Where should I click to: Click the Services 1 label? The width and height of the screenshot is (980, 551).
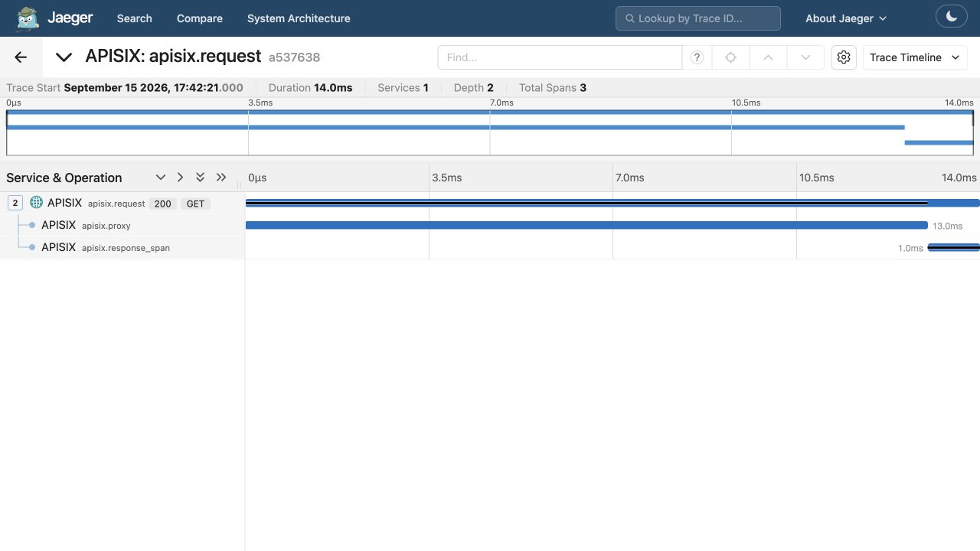[x=403, y=88]
